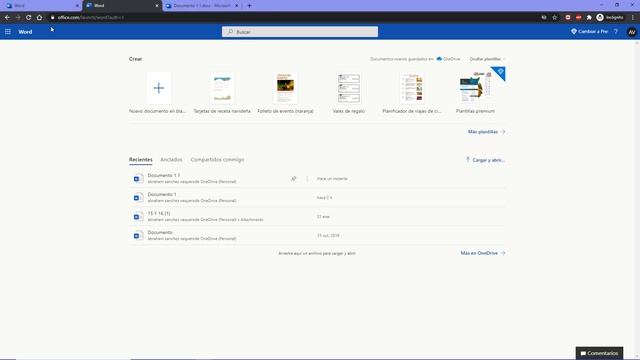Click Word icon of file dated 15 jul. 2019
Screen dimensions: 640x360
[138, 236]
